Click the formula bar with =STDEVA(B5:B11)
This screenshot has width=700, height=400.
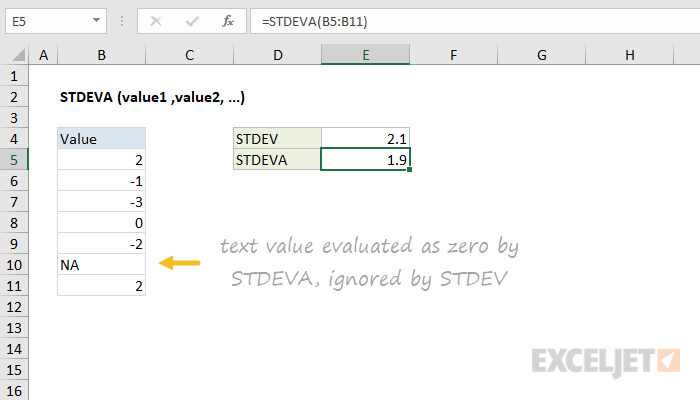coord(475,21)
